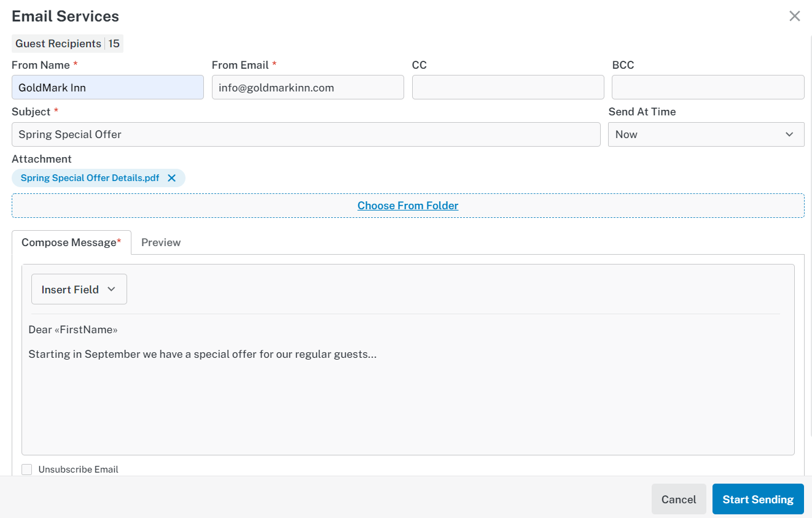Edit the Subject text field
This screenshot has width=812, height=518.
tap(306, 134)
